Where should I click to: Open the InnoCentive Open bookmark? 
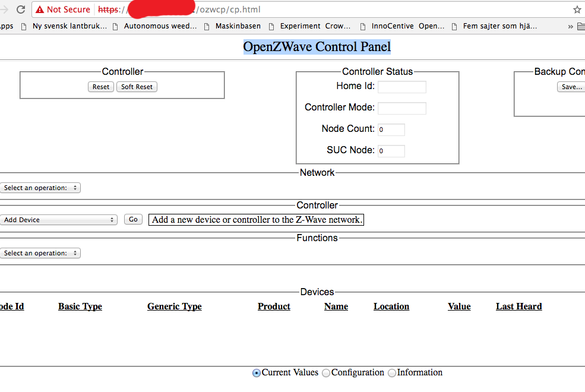point(402,26)
